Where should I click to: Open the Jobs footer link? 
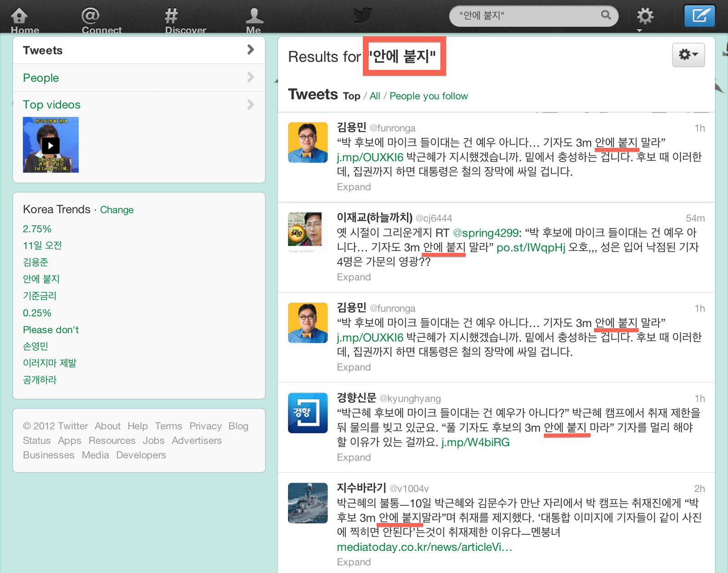tap(153, 441)
